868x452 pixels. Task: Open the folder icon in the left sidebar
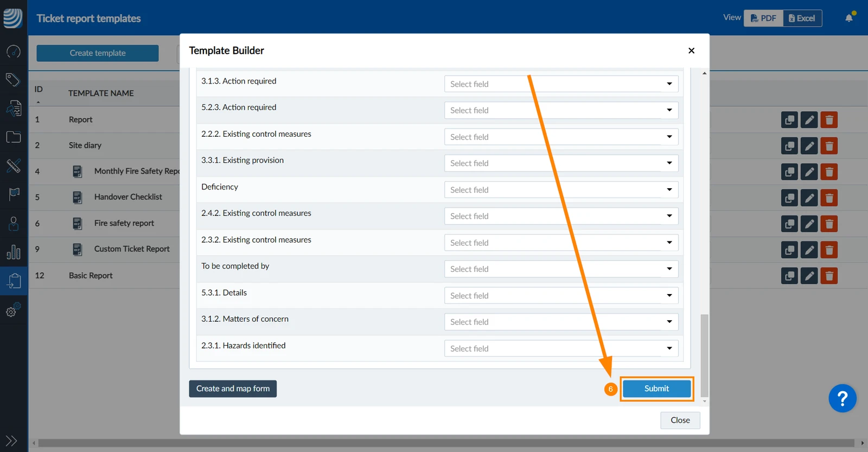click(14, 137)
